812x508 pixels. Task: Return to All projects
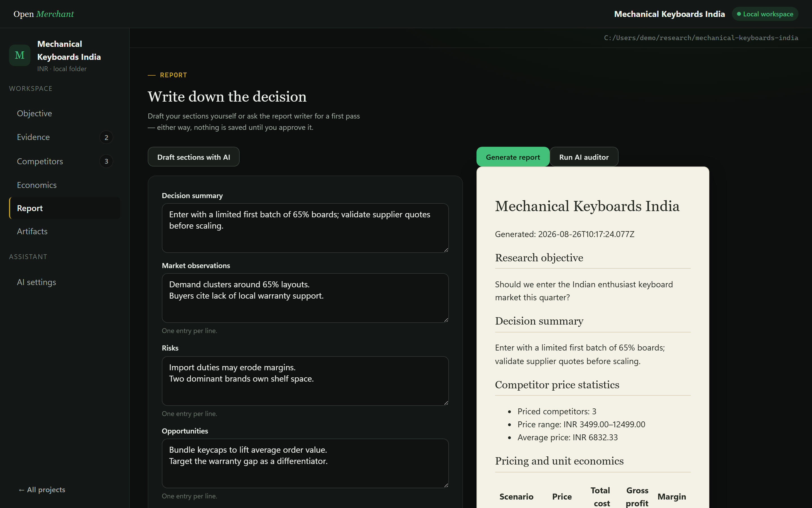tap(42, 490)
